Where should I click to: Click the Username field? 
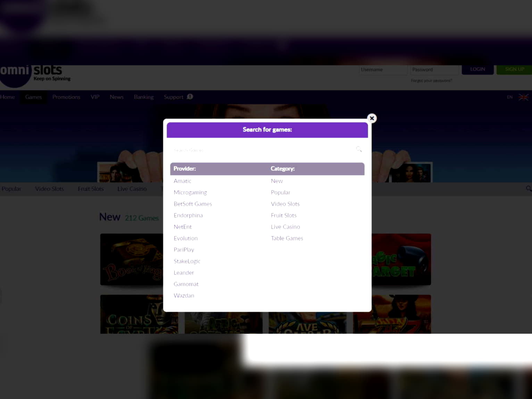[x=383, y=69]
